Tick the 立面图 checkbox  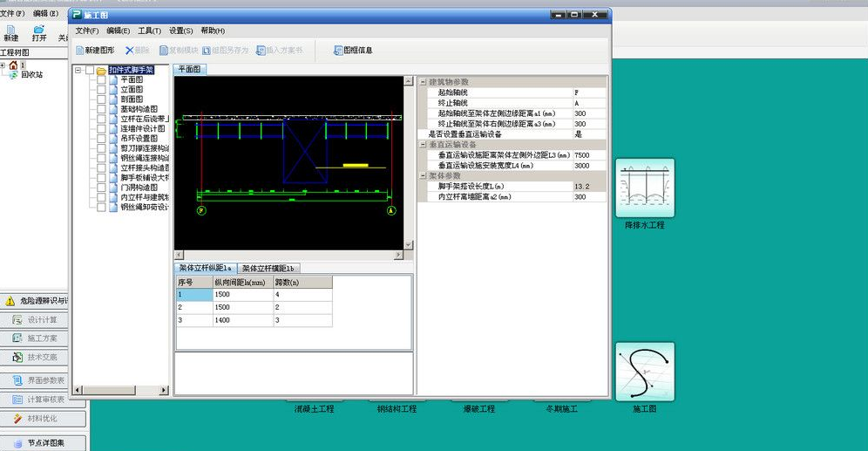pyautogui.click(x=102, y=89)
